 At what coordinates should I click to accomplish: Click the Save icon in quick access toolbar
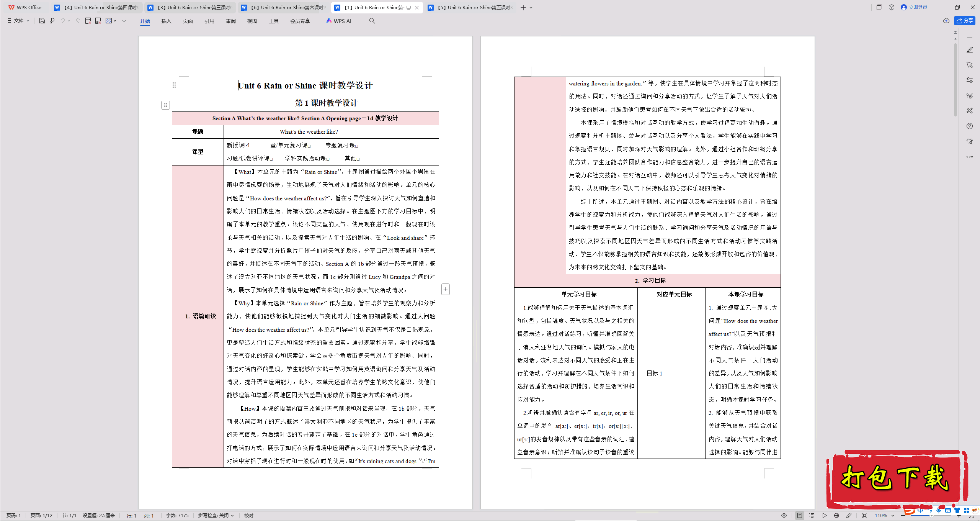click(x=42, y=21)
